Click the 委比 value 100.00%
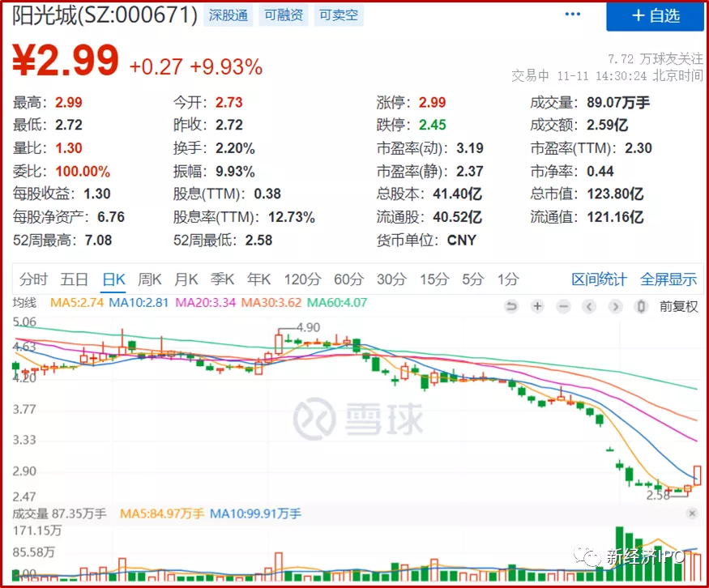This screenshot has height=588, width=709. [83, 172]
